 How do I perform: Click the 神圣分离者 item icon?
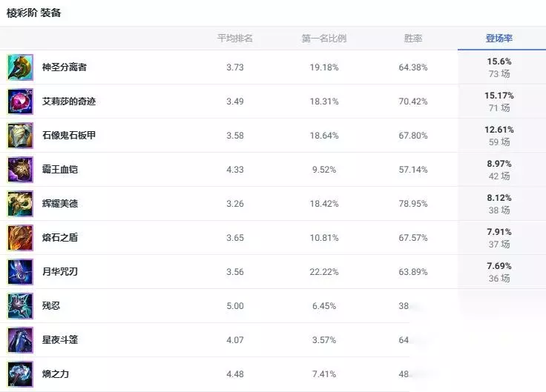pyautogui.click(x=20, y=67)
